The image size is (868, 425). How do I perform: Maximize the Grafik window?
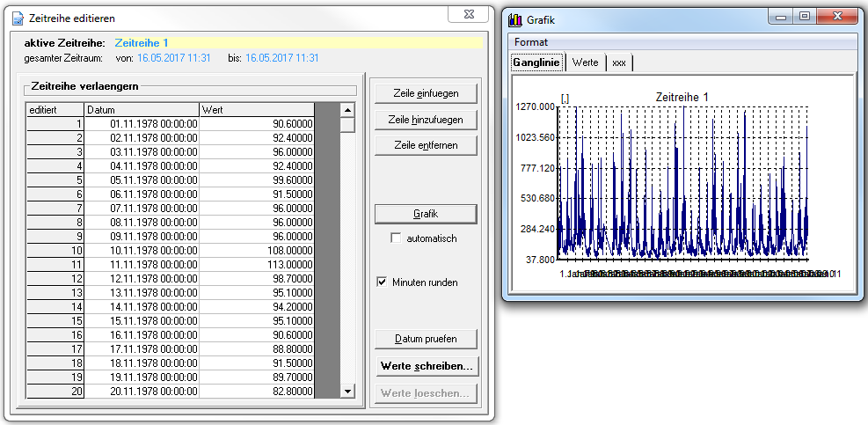tap(804, 16)
